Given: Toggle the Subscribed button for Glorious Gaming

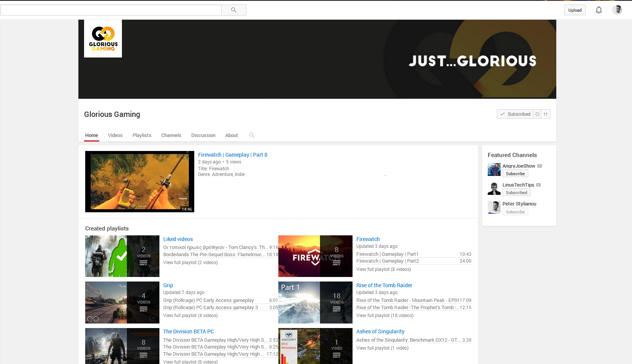Looking at the screenshot, I should pyautogui.click(x=515, y=114).
